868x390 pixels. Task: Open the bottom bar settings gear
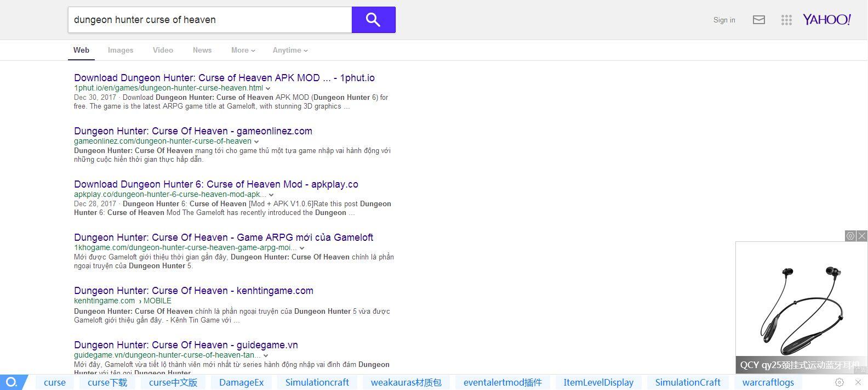839,382
